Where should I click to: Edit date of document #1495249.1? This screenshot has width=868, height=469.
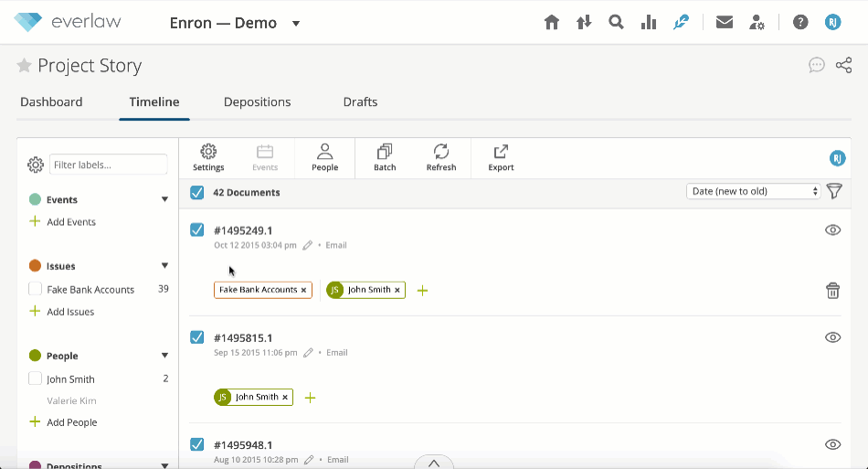coord(307,245)
